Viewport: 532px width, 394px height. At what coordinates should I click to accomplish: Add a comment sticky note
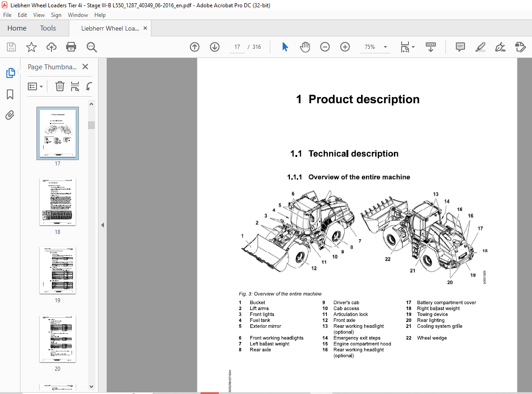point(460,47)
